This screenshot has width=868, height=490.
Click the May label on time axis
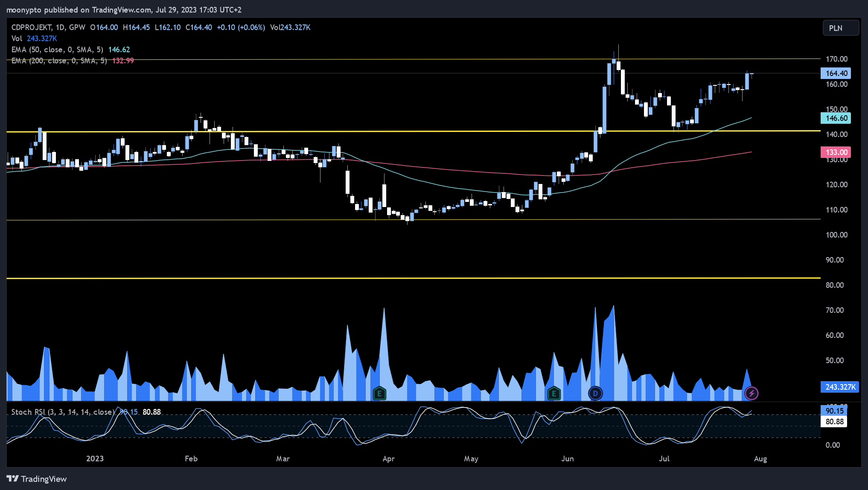tap(471, 459)
